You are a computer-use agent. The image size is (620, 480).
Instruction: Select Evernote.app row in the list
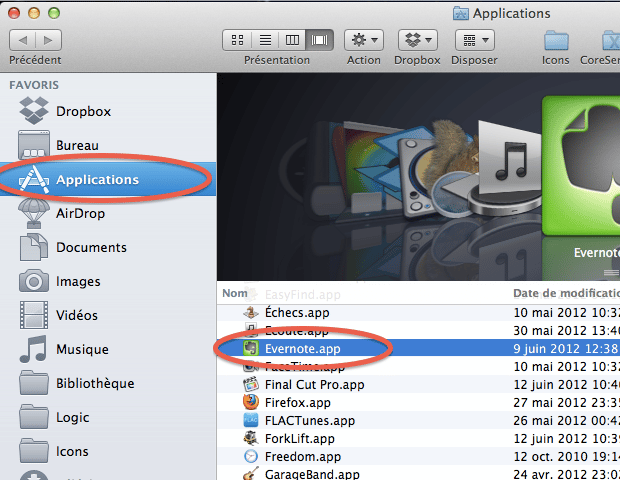click(x=418, y=349)
